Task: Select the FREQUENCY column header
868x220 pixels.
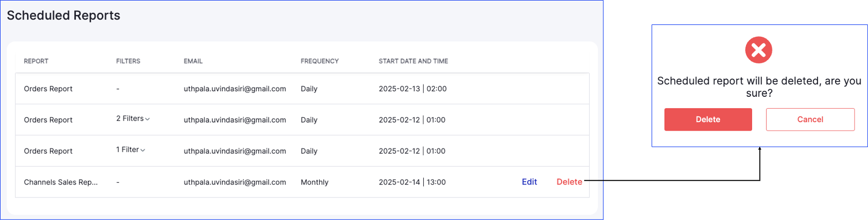Action: pos(319,61)
